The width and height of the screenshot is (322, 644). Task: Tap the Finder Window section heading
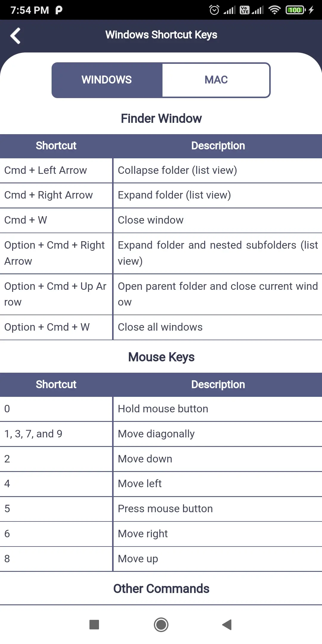click(161, 118)
